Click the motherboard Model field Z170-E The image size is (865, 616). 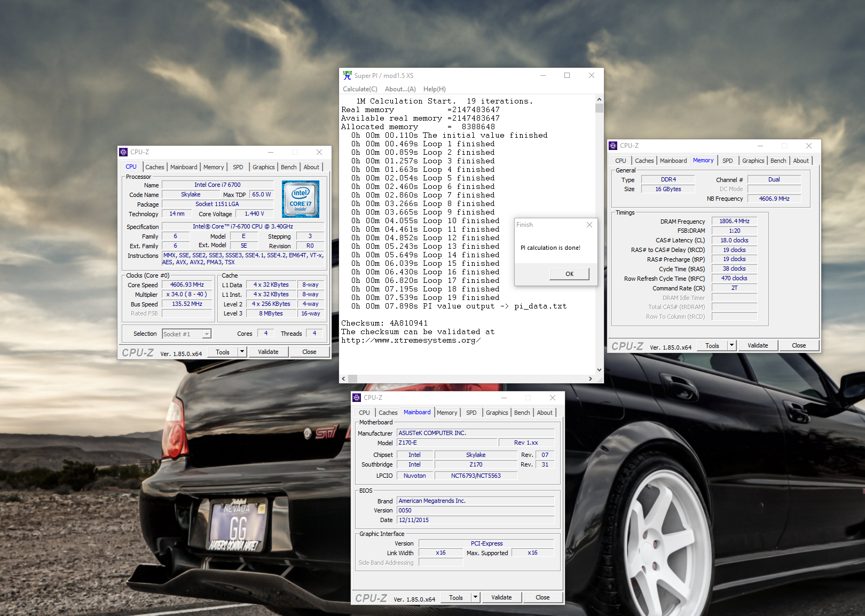click(x=447, y=443)
